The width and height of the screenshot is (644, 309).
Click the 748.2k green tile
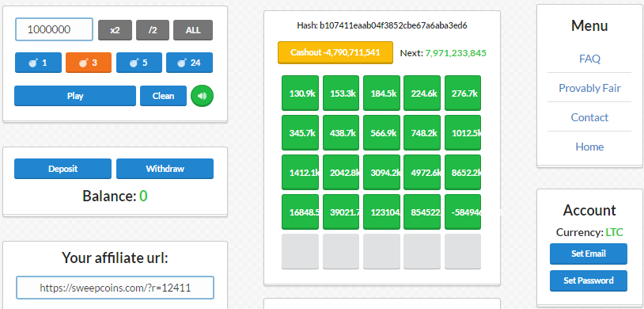(x=422, y=132)
